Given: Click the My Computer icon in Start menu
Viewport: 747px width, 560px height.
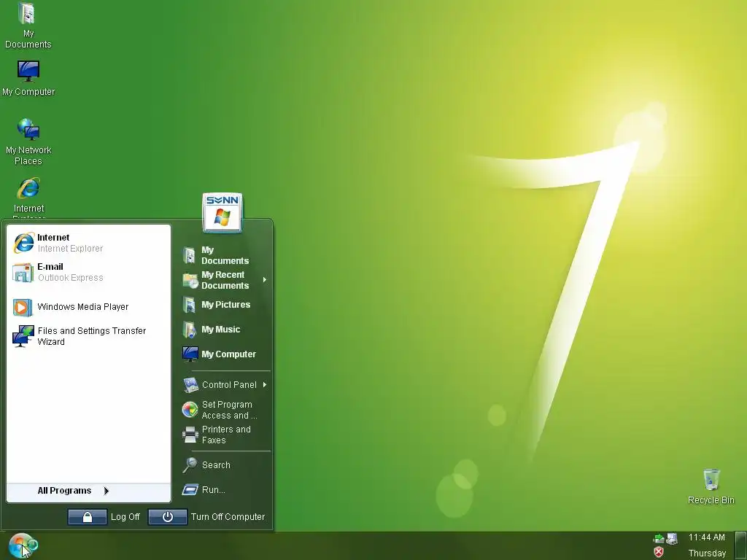Looking at the screenshot, I should 190,354.
